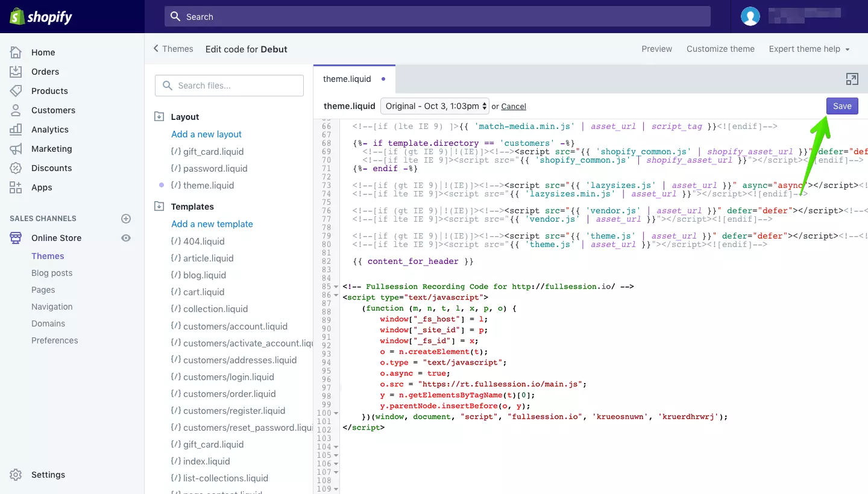
Task: Open Marketing section
Action: (52, 149)
